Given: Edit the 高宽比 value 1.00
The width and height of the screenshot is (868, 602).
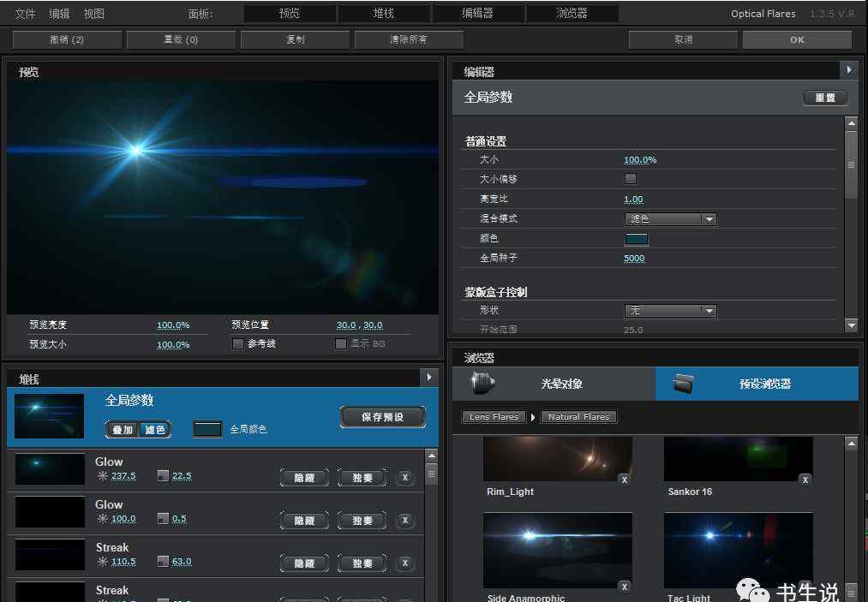Looking at the screenshot, I should 633,200.
